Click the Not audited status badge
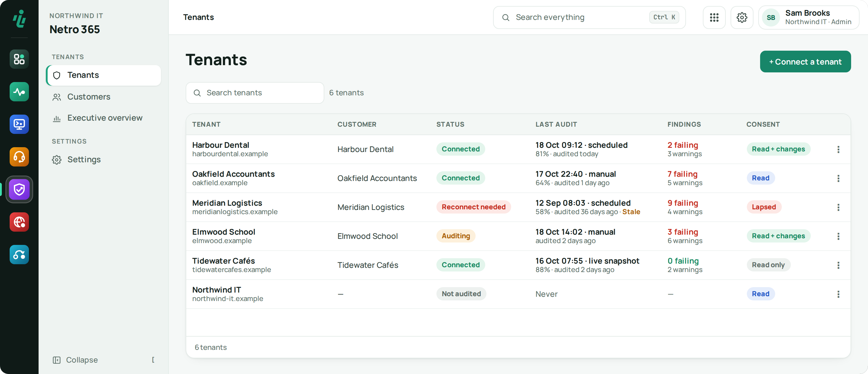 click(x=461, y=294)
